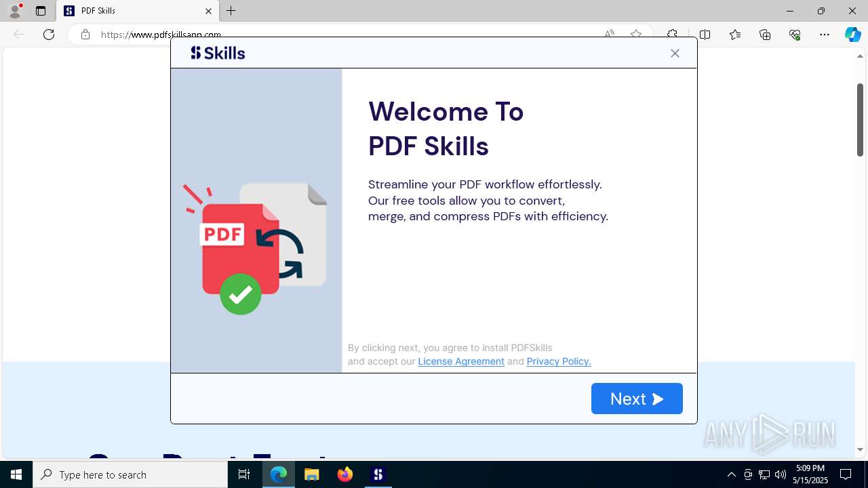The width and height of the screenshot is (868, 488).
Task: Open browser Collections
Action: tap(765, 35)
